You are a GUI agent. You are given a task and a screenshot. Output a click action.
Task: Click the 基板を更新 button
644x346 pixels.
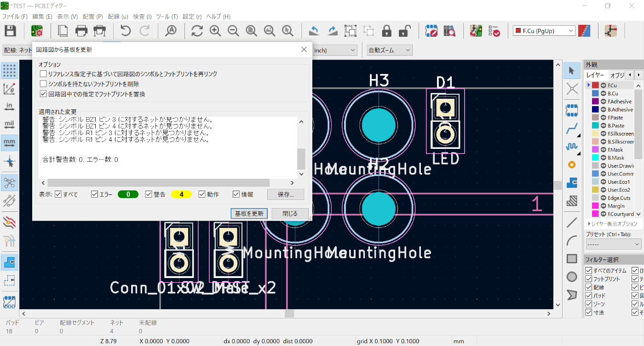click(249, 213)
